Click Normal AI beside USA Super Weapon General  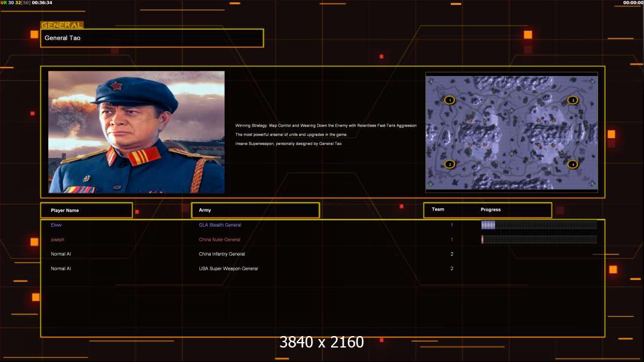coord(61,268)
